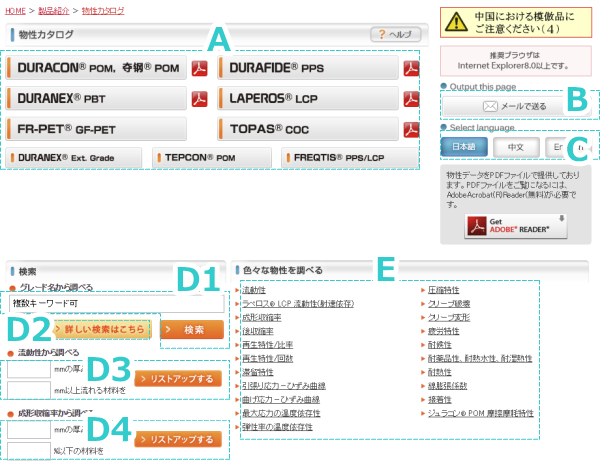Click the HOME breadcrumb link

[15, 11]
